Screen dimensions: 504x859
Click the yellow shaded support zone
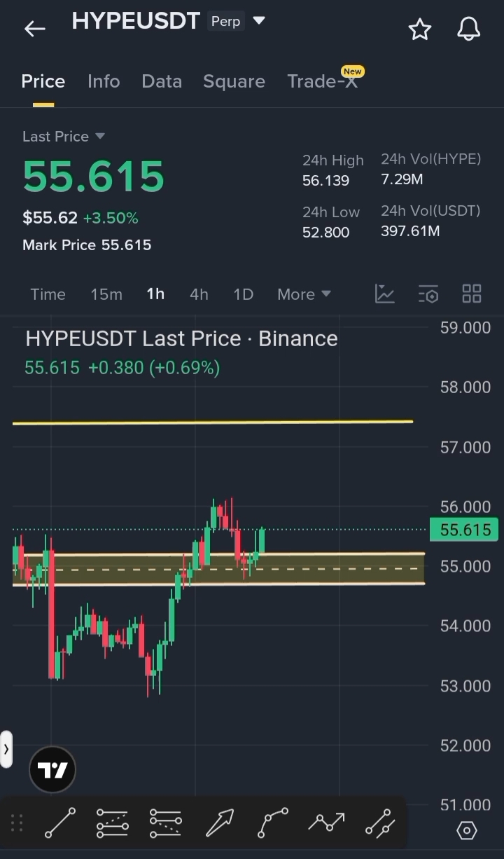coord(218,569)
